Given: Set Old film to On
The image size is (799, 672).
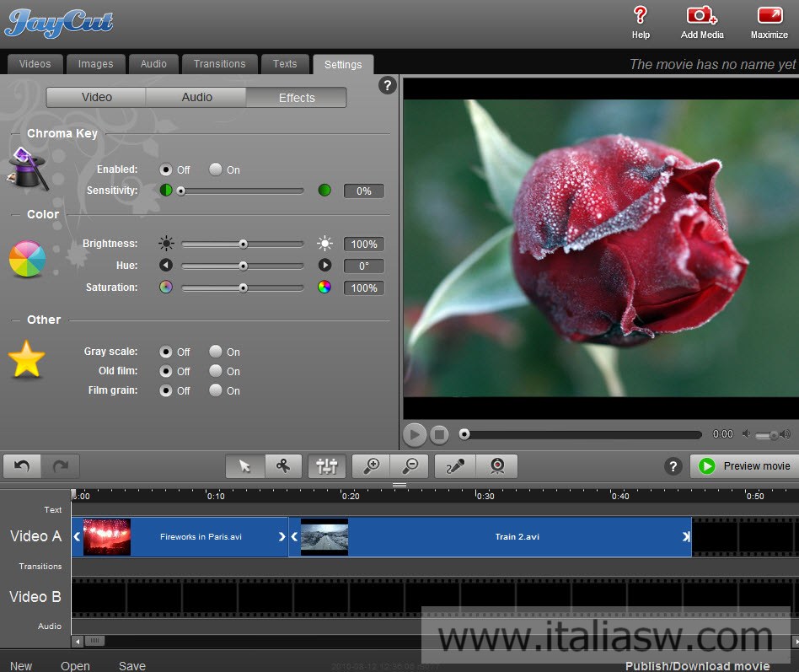Looking at the screenshot, I should [x=216, y=371].
